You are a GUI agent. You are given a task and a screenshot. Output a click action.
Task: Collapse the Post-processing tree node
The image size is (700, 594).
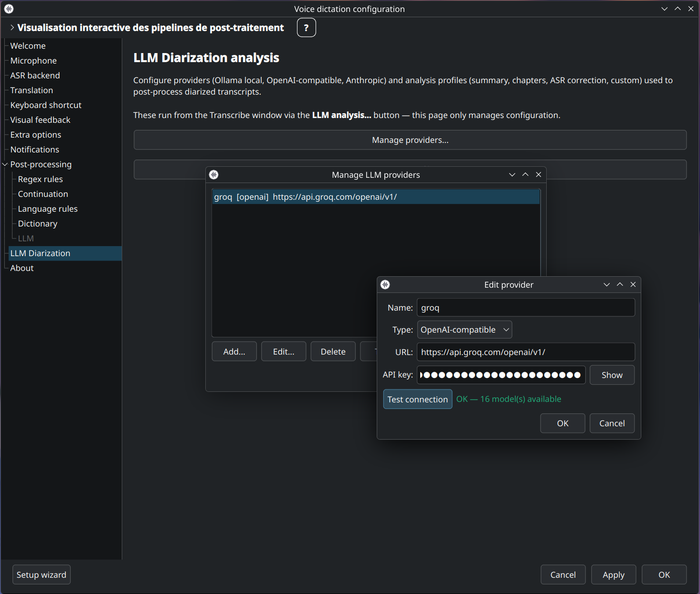pyautogui.click(x=5, y=164)
